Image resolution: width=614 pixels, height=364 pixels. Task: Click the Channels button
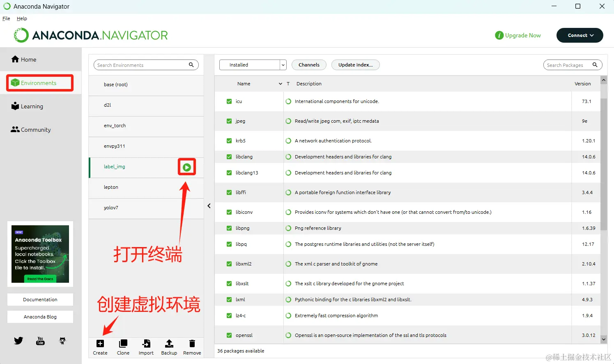[x=309, y=65]
